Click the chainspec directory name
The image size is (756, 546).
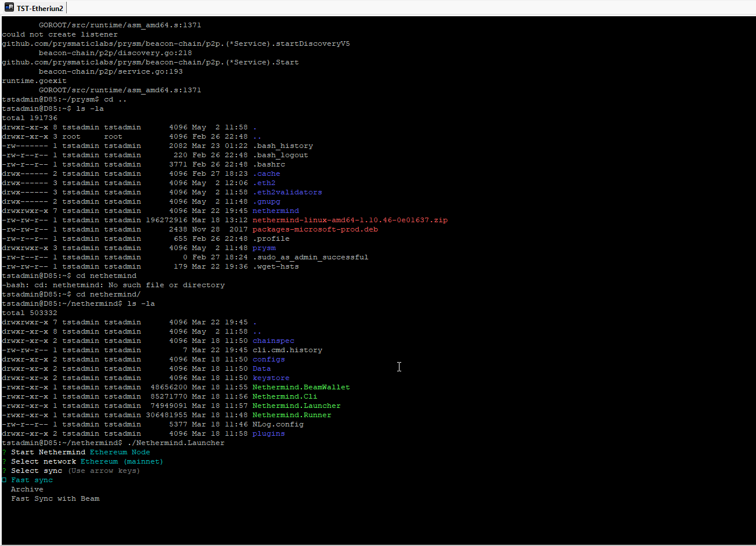point(273,341)
